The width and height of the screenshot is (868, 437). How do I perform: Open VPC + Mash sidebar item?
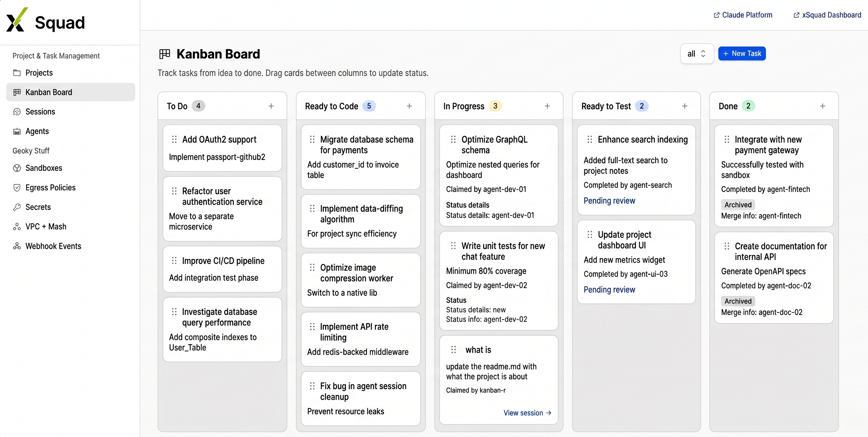pyautogui.click(x=71, y=226)
